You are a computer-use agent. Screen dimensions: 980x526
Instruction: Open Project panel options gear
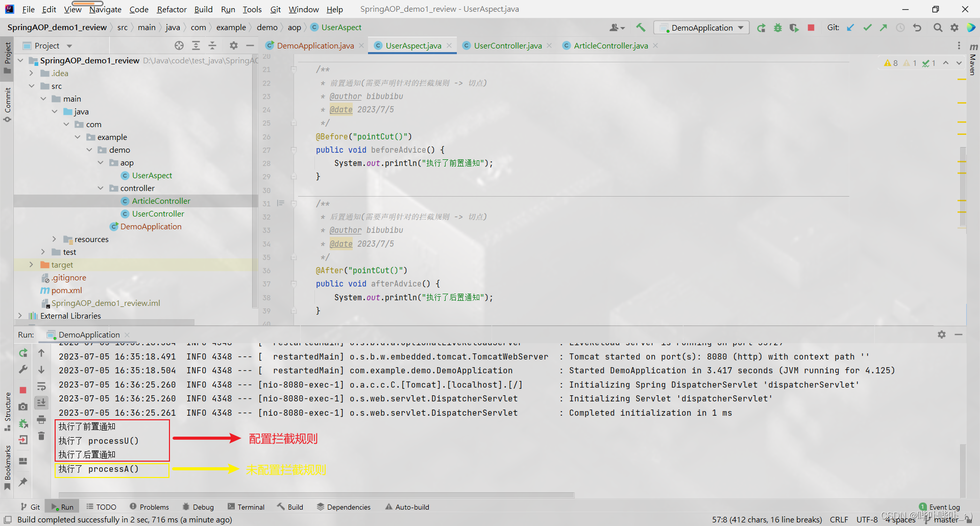click(x=234, y=45)
